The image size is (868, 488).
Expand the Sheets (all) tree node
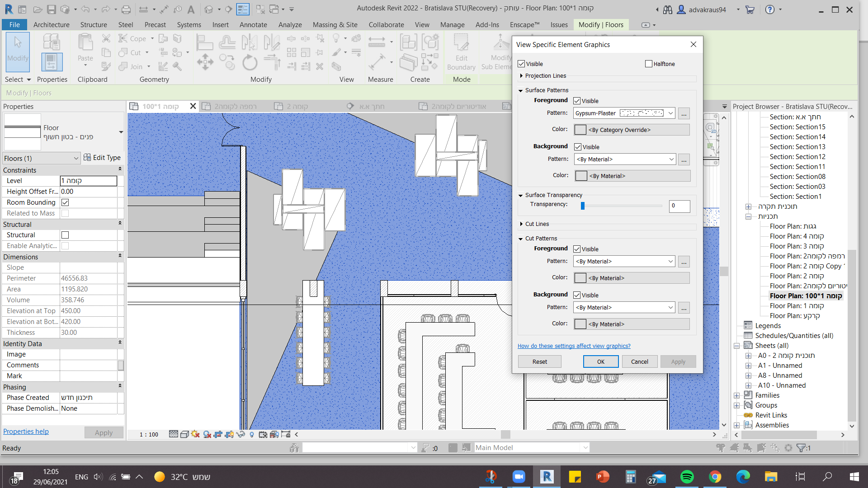pos(737,345)
